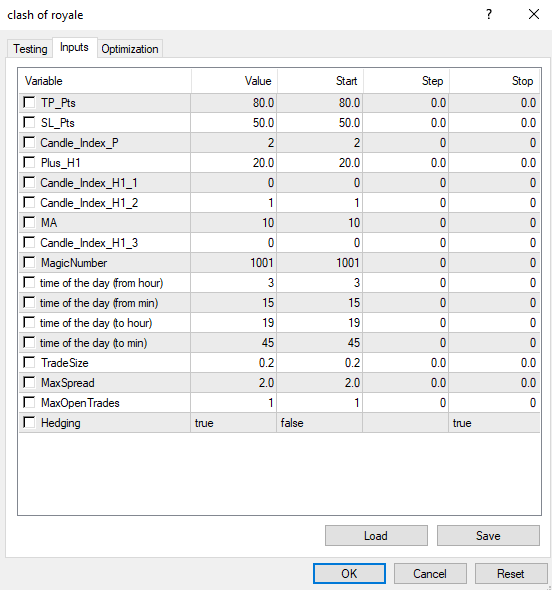
Task: Close the clash of royale dialog
Action: pyautogui.click(x=534, y=15)
